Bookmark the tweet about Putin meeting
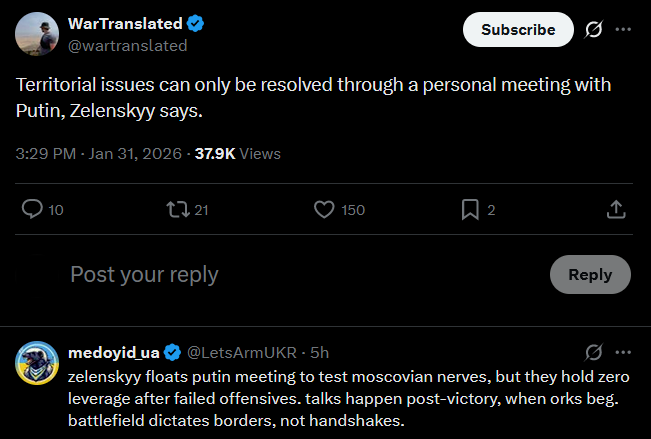The width and height of the screenshot is (651, 439). [470, 209]
